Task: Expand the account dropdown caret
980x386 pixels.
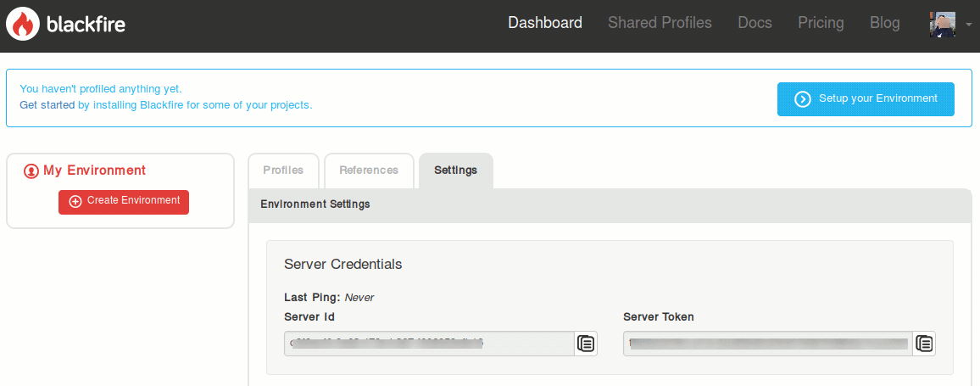Action: (969, 25)
